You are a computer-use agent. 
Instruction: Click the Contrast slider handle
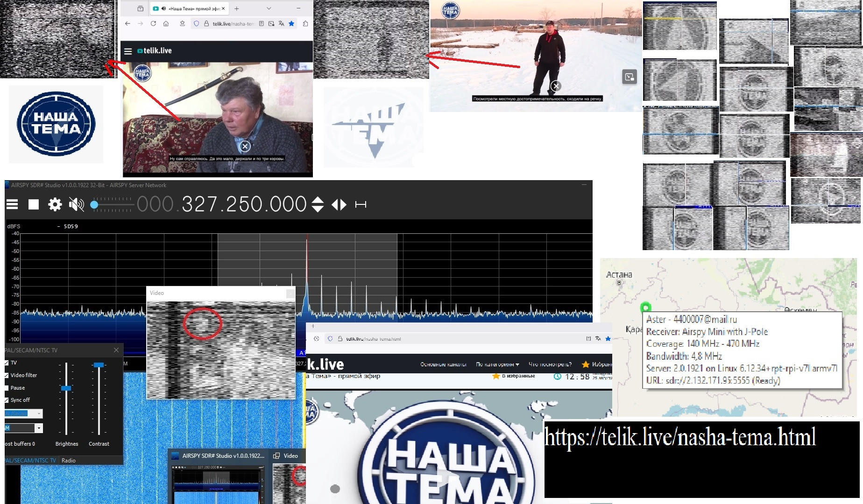(x=99, y=365)
